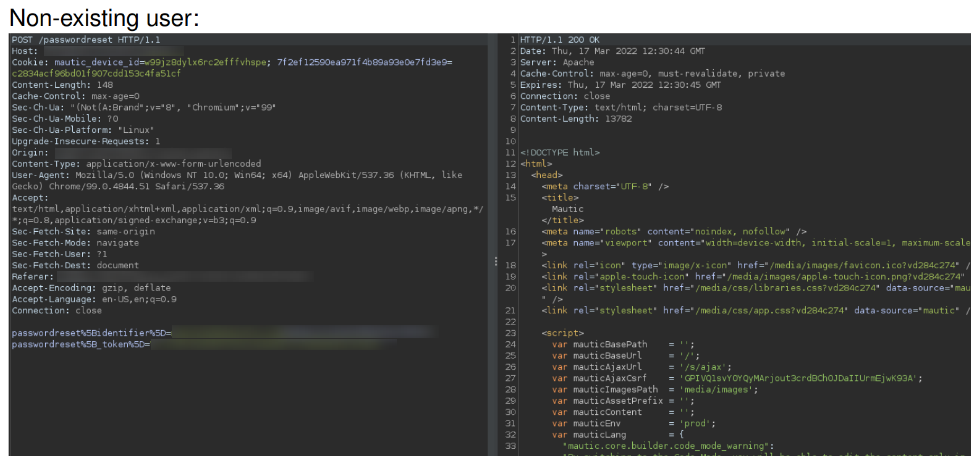
Task: Select the "POST /passwordreset HTTP/1.1" request line
Action: 86,40
